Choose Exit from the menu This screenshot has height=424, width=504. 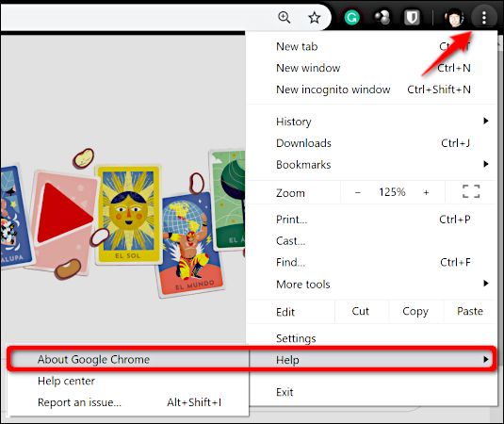tap(371, 392)
